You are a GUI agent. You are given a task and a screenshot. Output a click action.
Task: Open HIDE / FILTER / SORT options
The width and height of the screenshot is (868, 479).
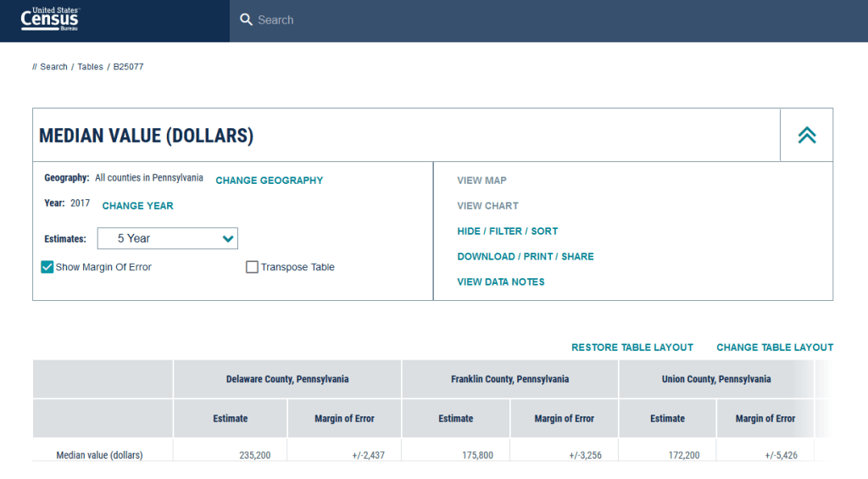tap(507, 231)
